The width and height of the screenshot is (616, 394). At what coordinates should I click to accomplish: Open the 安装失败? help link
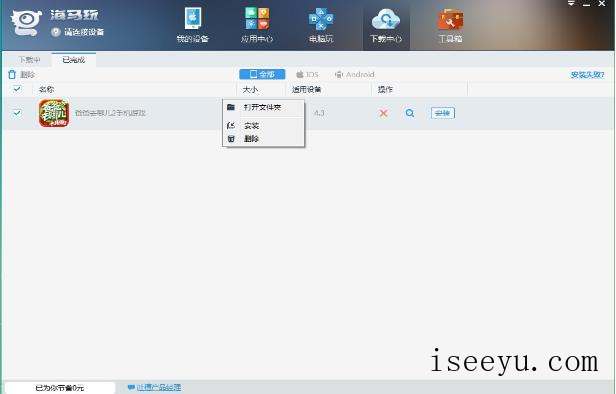(587, 75)
